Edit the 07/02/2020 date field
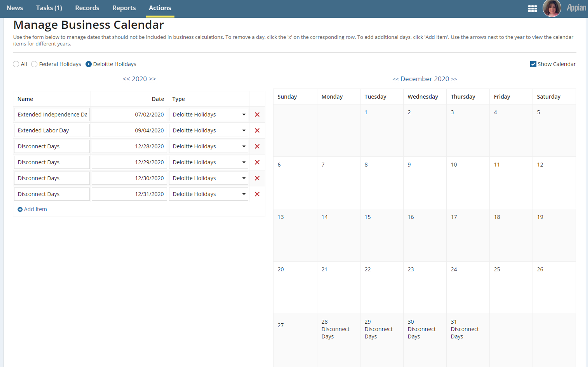588x367 pixels. 129,115
